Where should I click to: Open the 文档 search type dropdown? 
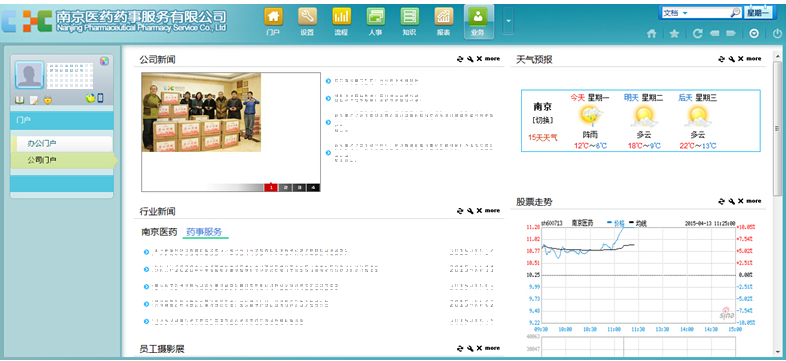coord(676,13)
